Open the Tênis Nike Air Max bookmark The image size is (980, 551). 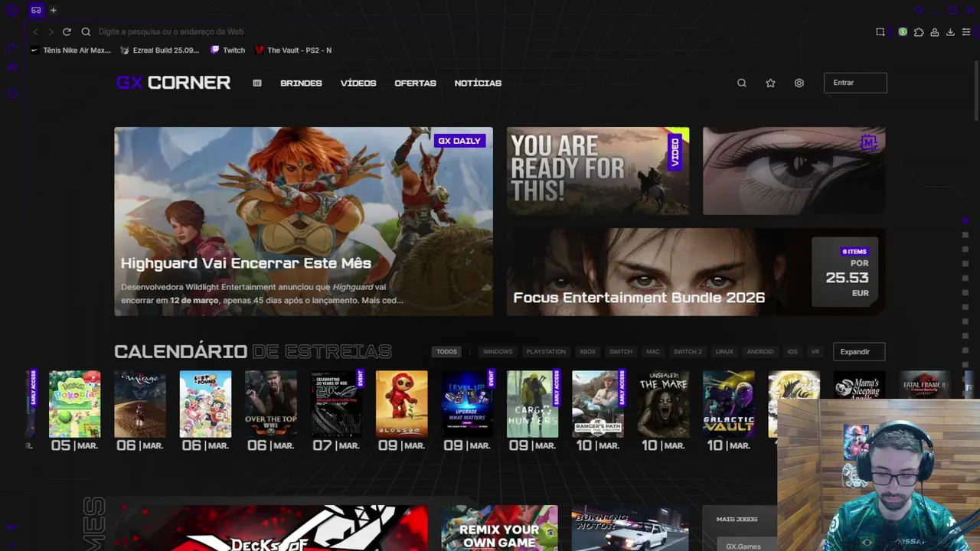pyautogui.click(x=70, y=50)
